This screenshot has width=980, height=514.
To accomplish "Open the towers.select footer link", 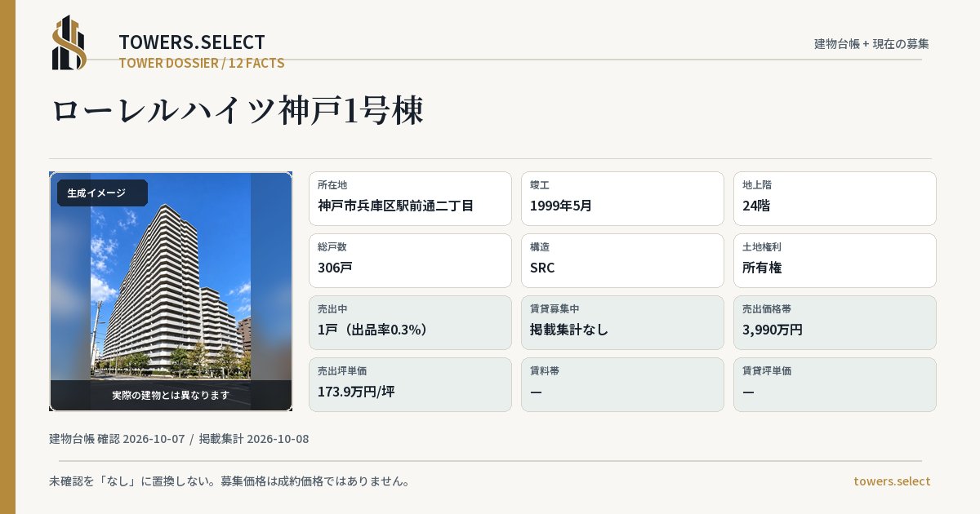I will [x=892, y=481].
